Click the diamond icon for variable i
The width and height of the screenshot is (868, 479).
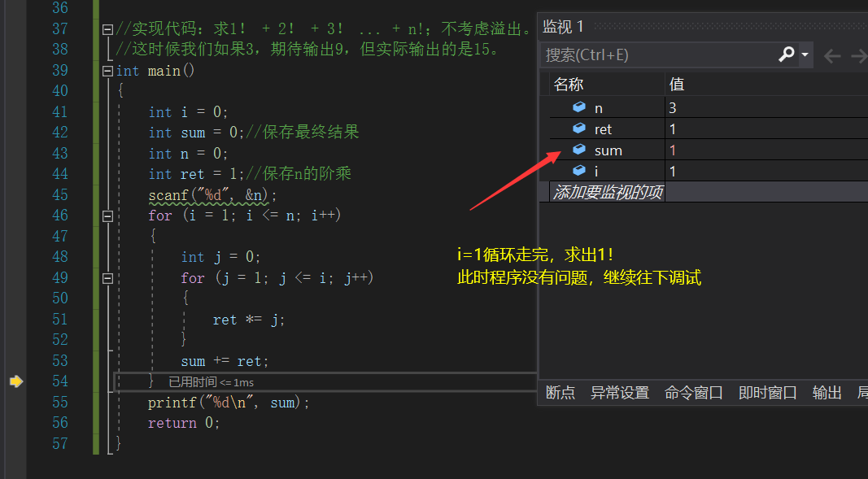coord(579,171)
